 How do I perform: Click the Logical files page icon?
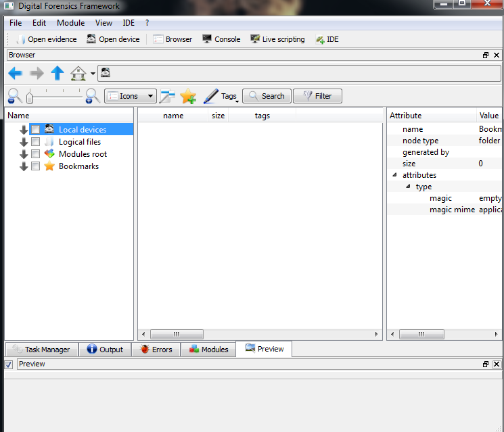(49, 142)
